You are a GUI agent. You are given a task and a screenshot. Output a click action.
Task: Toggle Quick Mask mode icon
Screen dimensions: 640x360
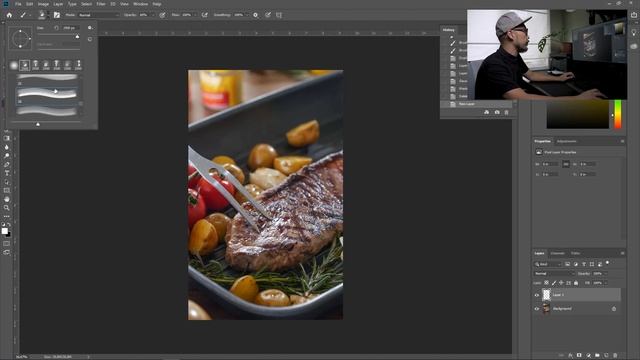pyautogui.click(x=7, y=244)
